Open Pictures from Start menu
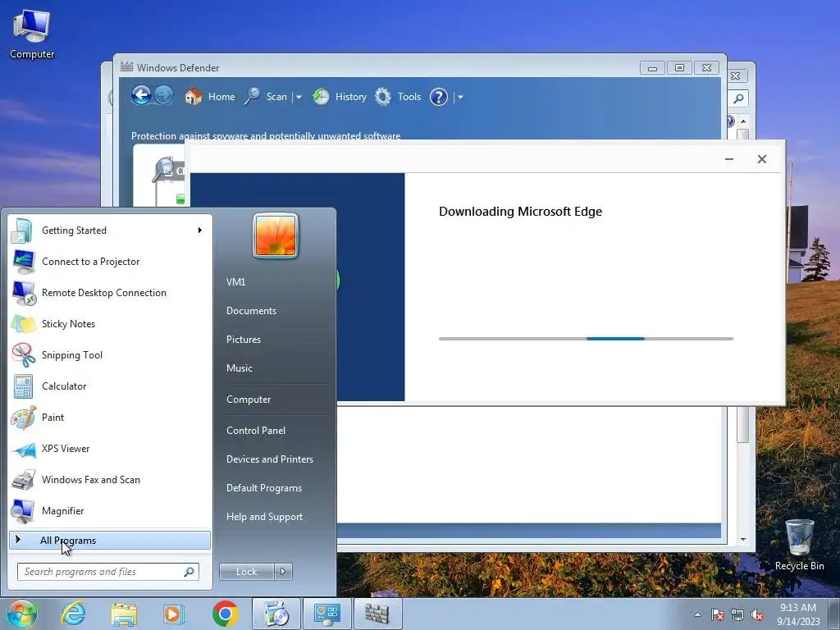Image resolution: width=840 pixels, height=630 pixels. 243,340
